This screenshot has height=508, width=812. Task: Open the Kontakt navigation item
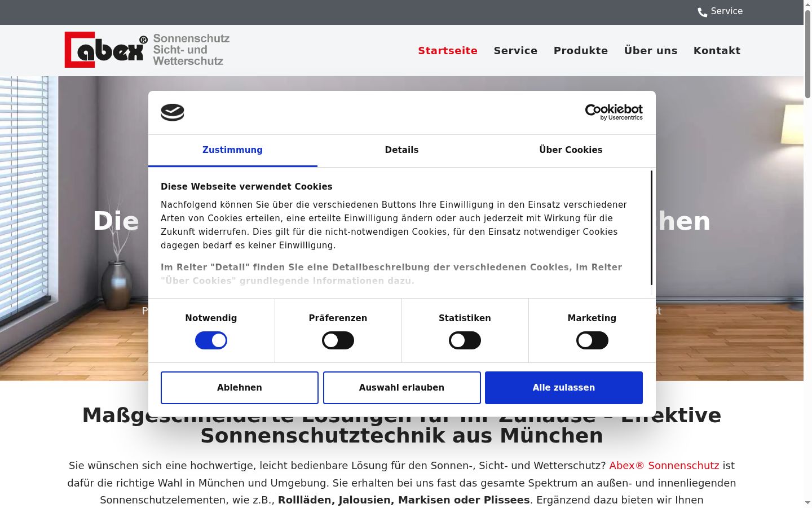[x=717, y=51]
